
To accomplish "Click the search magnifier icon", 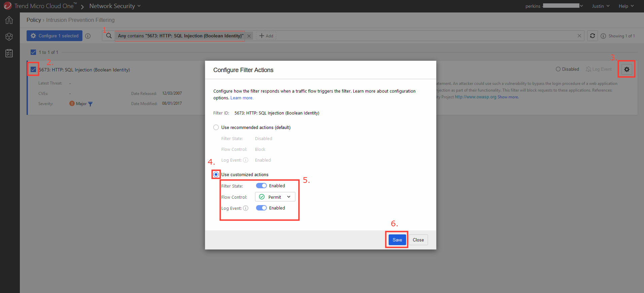I will pyautogui.click(x=109, y=36).
